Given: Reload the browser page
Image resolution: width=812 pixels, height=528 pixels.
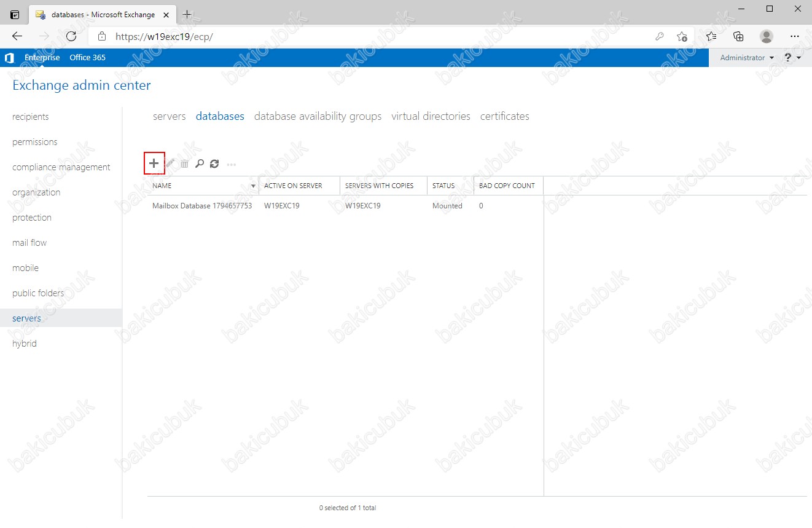Looking at the screenshot, I should tap(71, 36).
